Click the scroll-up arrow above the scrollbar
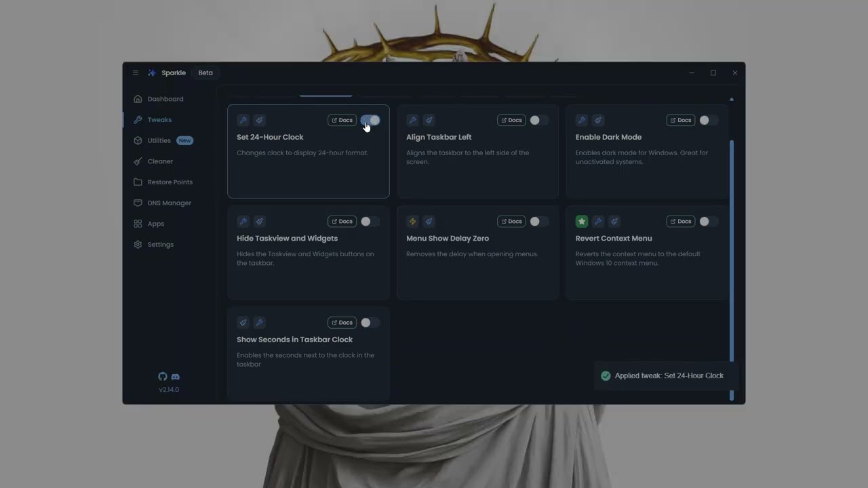This screenshot has height=488, width=868. click(731, 100)
